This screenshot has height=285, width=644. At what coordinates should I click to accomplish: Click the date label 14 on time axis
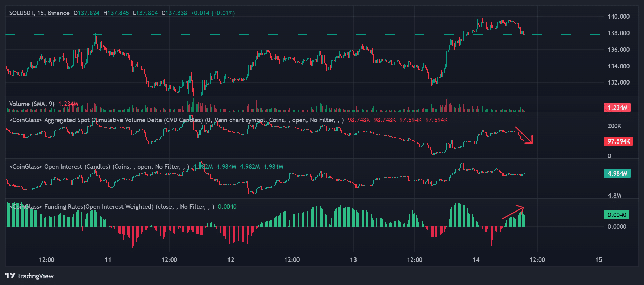click(x=476, y=260)
